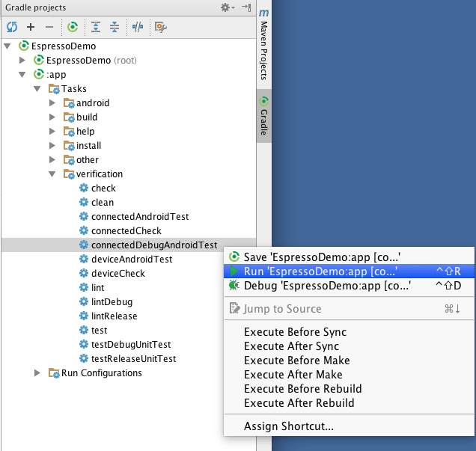
Task: Switch to Maven Projects side tab
Action: point(263,44)
